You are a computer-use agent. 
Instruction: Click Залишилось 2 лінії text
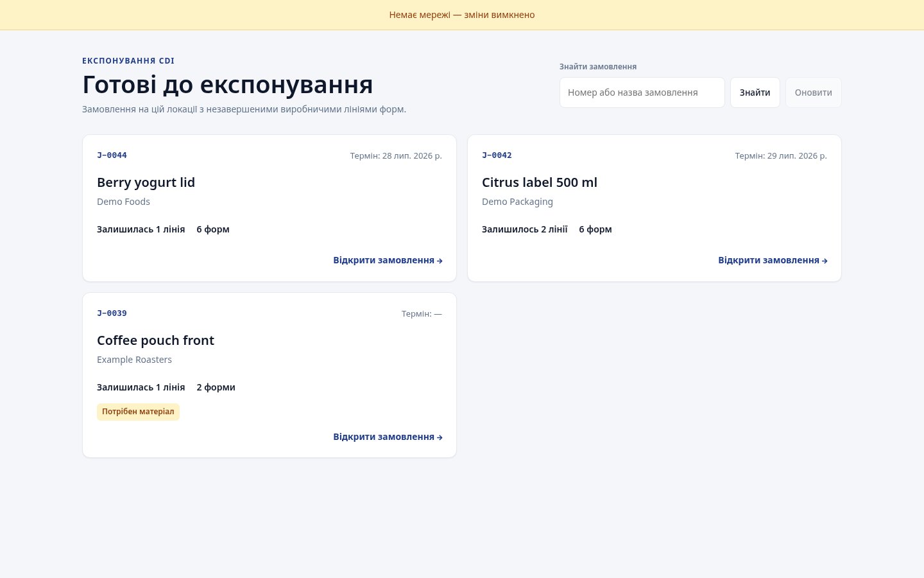(525, 229)
